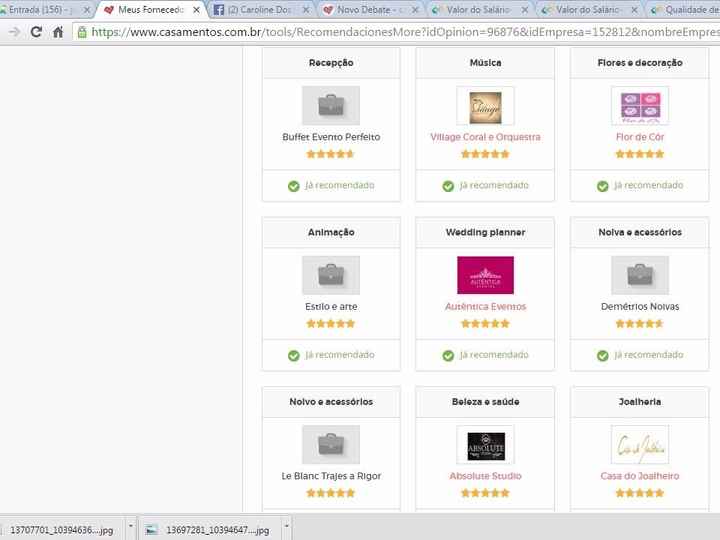Open the Autêntica Eventos vendor link

pos(485,306)
